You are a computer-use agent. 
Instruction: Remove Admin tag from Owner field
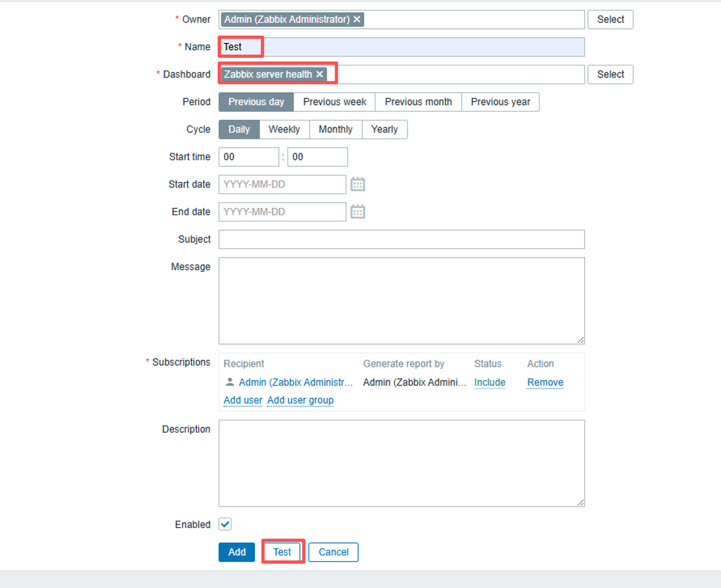pyautogui.click(x=357, y=19)
